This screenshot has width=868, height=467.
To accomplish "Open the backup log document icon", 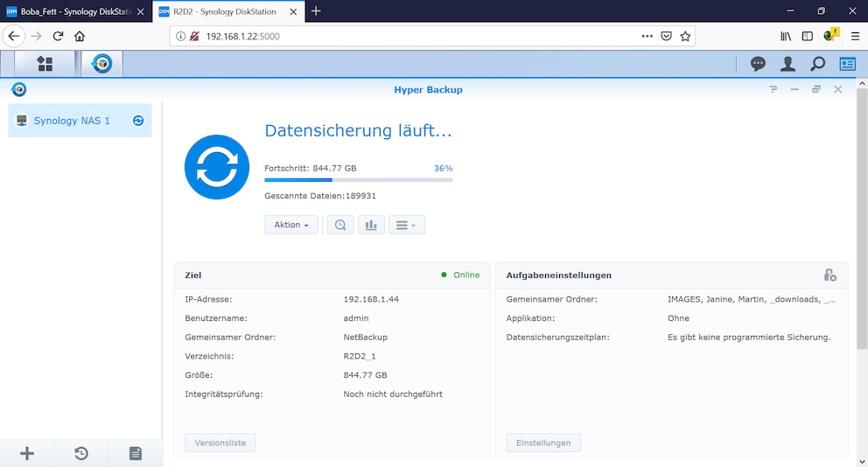I will click(x=136, y=454).
